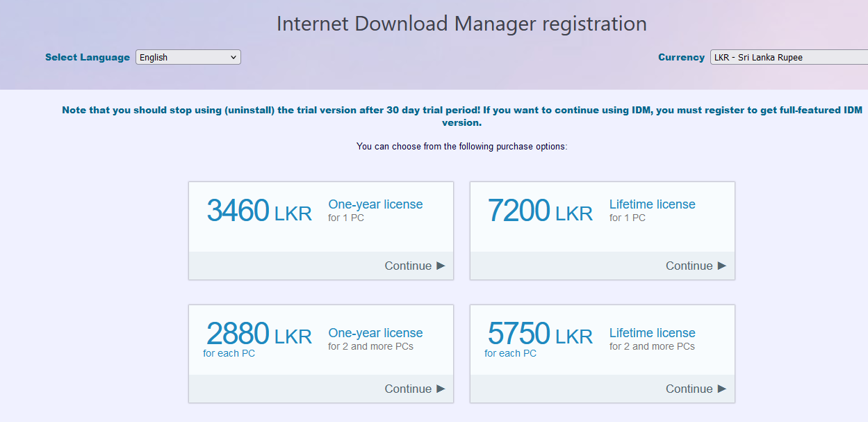Click the 5750 LKR price
The height and width of the screenshot is (422, 868).
(540, 334)
